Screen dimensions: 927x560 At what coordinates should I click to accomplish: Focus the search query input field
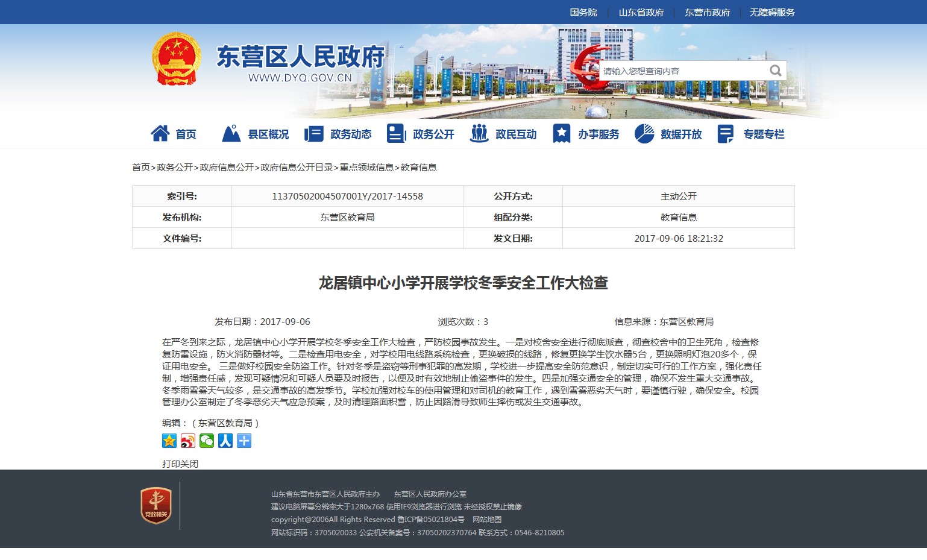click(681, 71)
